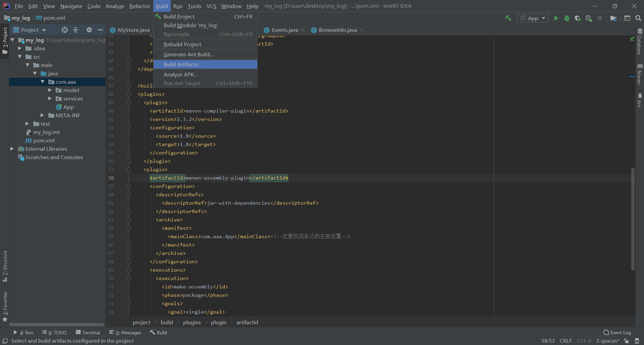Expand the META-INF folder
Screen dimensions: 644x345
pos(42,115)
